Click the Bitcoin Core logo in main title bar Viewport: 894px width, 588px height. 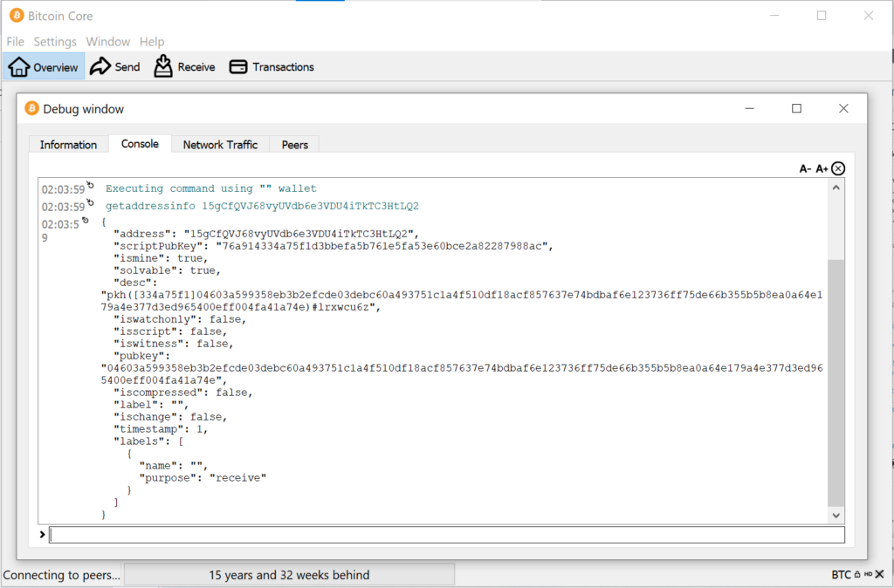(x=17, y=16)
